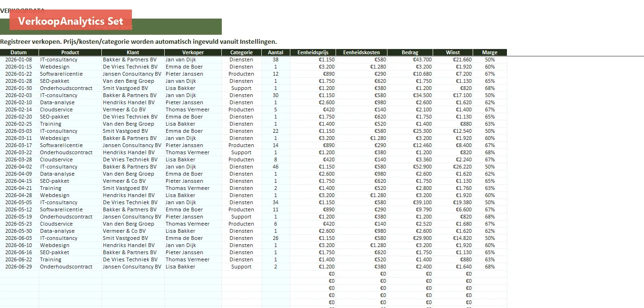Click Aantal value 14

click(x=276, y=145)
